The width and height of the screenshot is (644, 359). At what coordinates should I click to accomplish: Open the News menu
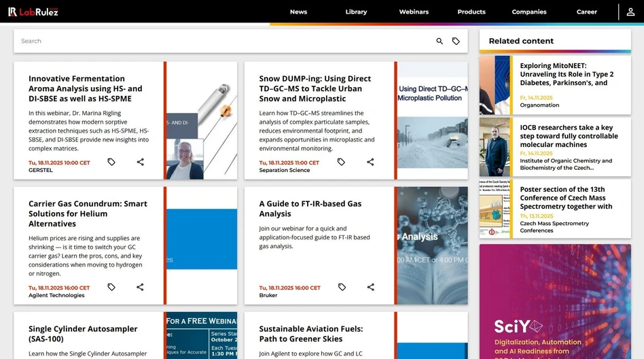[x=299, y=12]
